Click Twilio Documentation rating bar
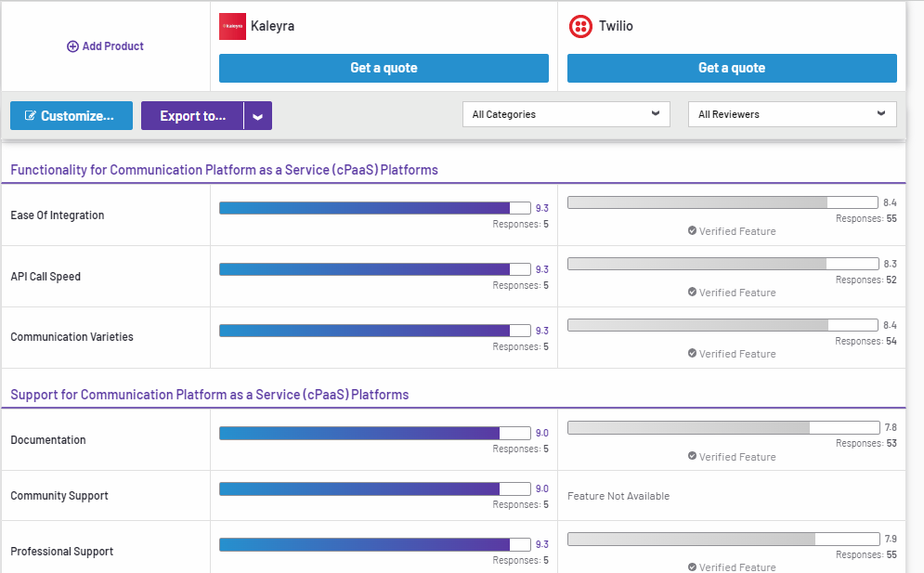924x573 pixels. [x=723, y=427]
